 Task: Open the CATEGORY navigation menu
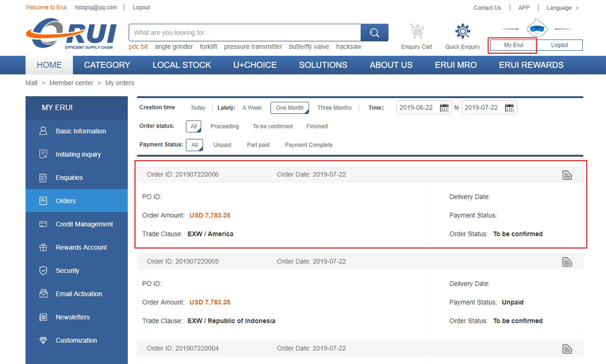click(x=107, y=65)
